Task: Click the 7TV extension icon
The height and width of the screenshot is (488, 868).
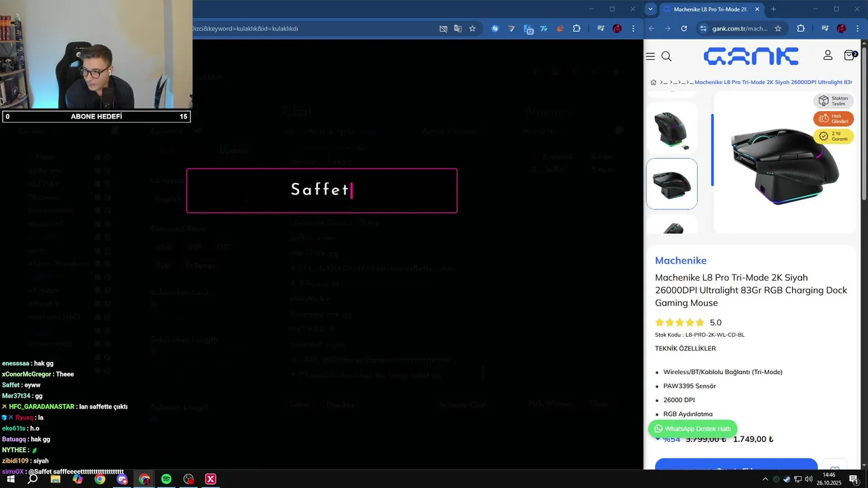Action: pyautogui.click(x=544, y=28)
